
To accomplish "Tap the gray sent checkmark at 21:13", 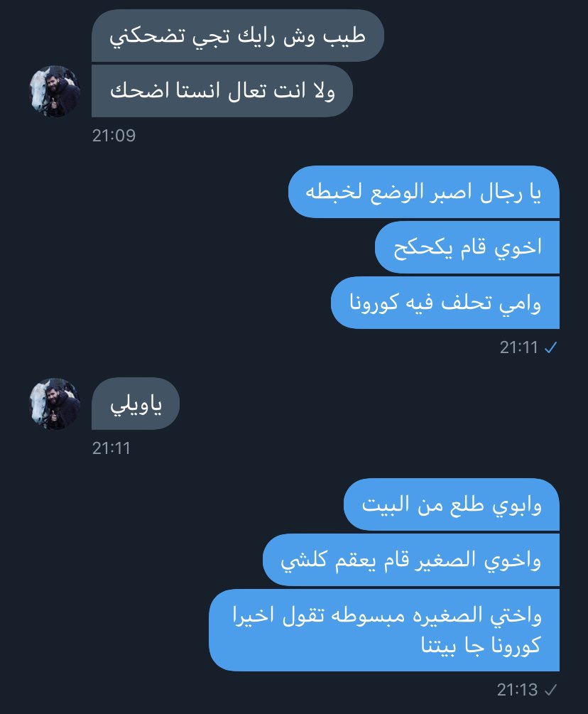I will pos(550,690).
